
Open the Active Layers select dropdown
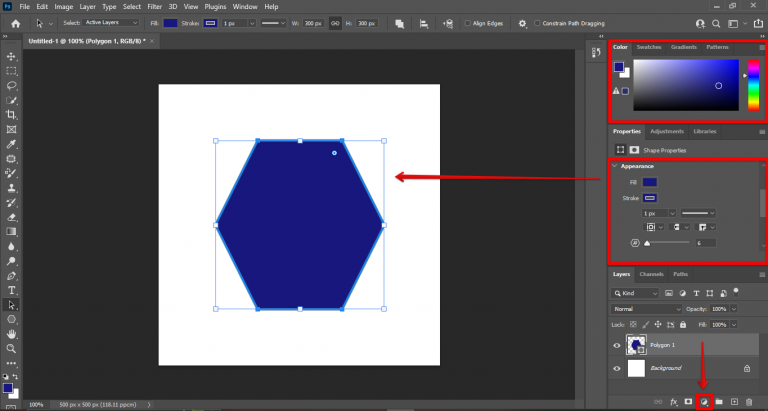coord(111,22)
